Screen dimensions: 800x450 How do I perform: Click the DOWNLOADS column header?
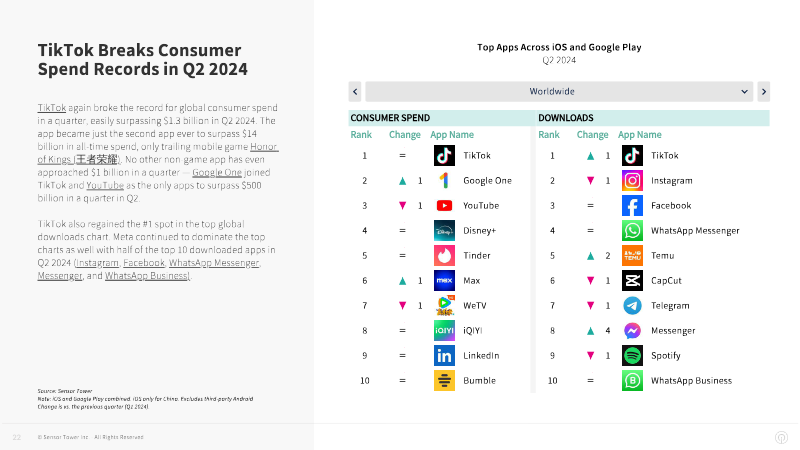coord(566,118)
